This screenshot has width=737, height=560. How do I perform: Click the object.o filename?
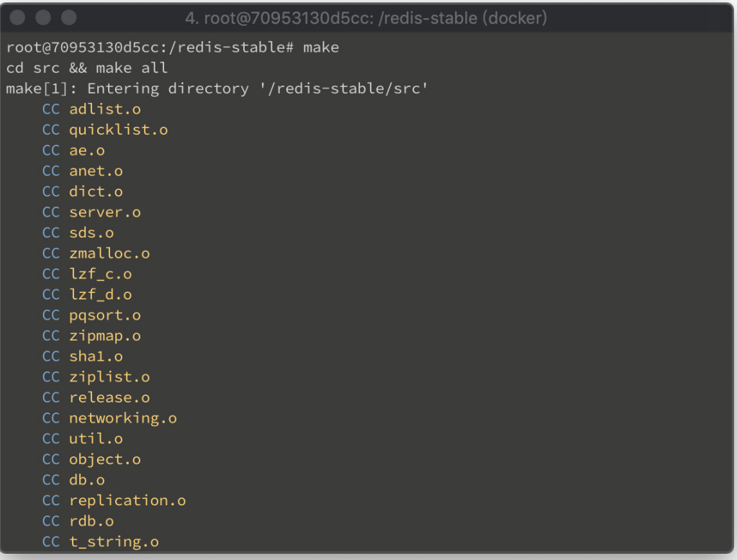point(105,459)
